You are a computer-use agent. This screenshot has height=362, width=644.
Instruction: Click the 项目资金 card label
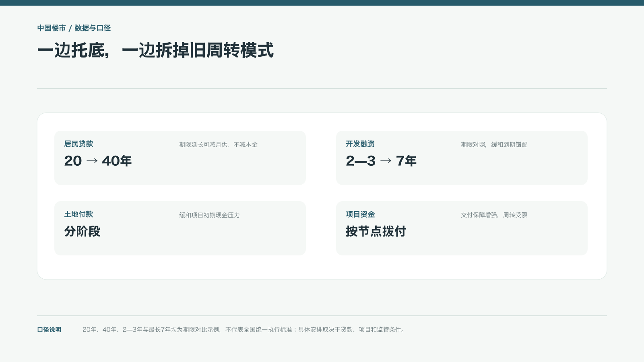[360, 214]
